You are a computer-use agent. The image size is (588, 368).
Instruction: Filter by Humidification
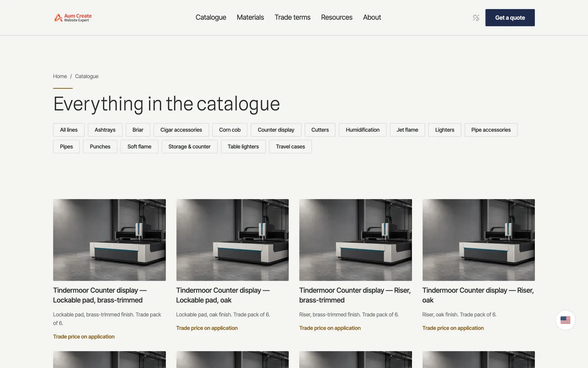coord(363,130)
